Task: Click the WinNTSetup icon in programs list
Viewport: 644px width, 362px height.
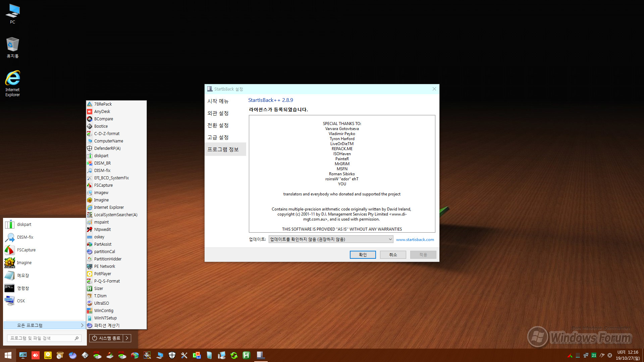Action: [x=90, y=318]
